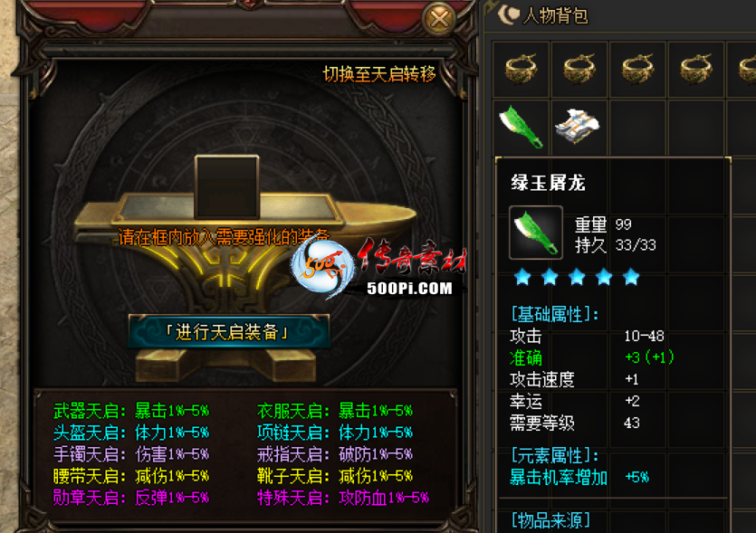The height and width of the screenshot is (533, 756).
Task: Close the forge window with X button
Action: 439,19
